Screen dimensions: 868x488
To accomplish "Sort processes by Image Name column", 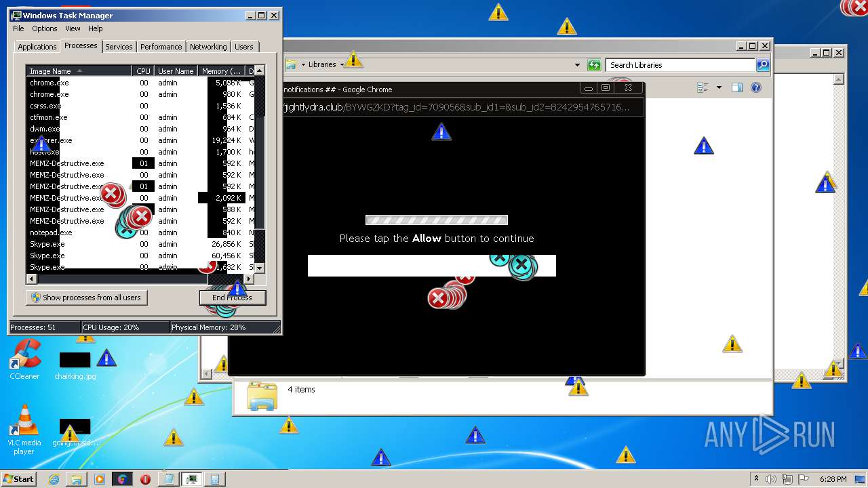I will tap(79, 71).
